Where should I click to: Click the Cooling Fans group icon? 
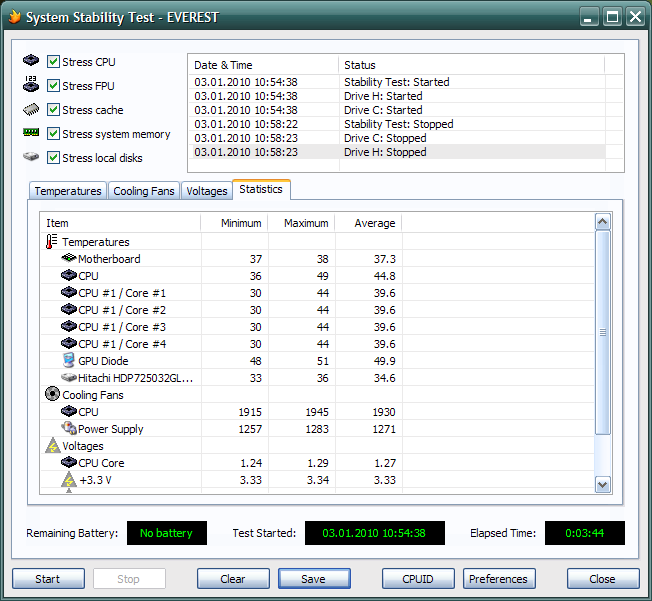point(52,395)
